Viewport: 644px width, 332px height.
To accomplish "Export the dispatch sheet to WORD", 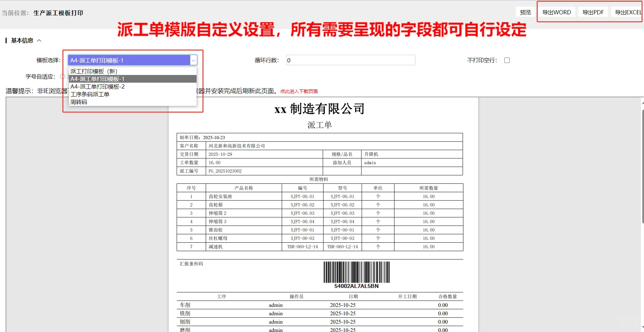I will pyautogui.click(x=556, y=12).
